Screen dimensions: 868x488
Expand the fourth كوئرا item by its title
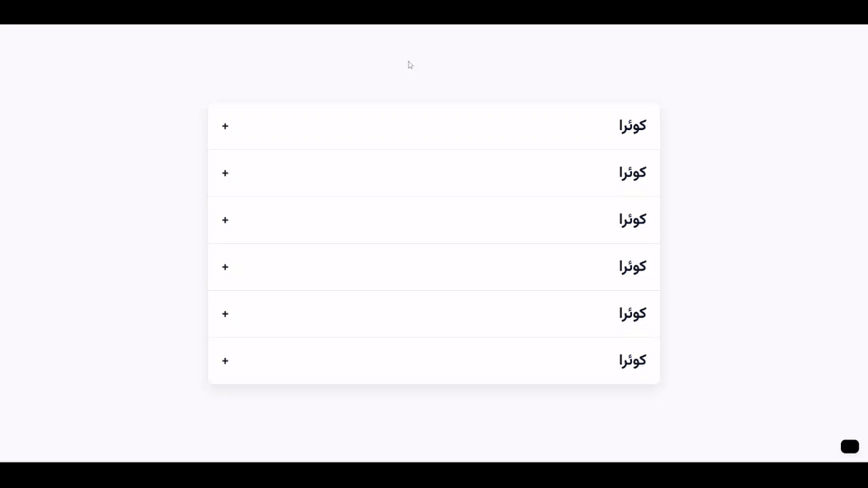pos(632,267)
